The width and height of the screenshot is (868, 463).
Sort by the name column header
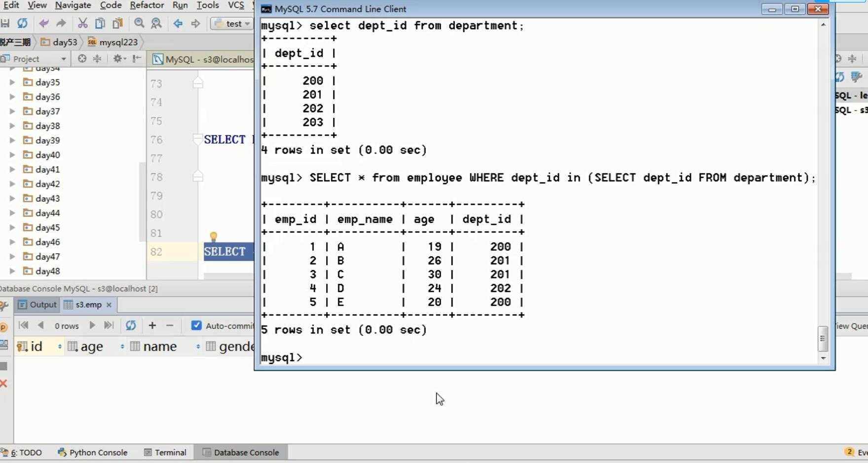pyautogui.click(x=165, y=347)
